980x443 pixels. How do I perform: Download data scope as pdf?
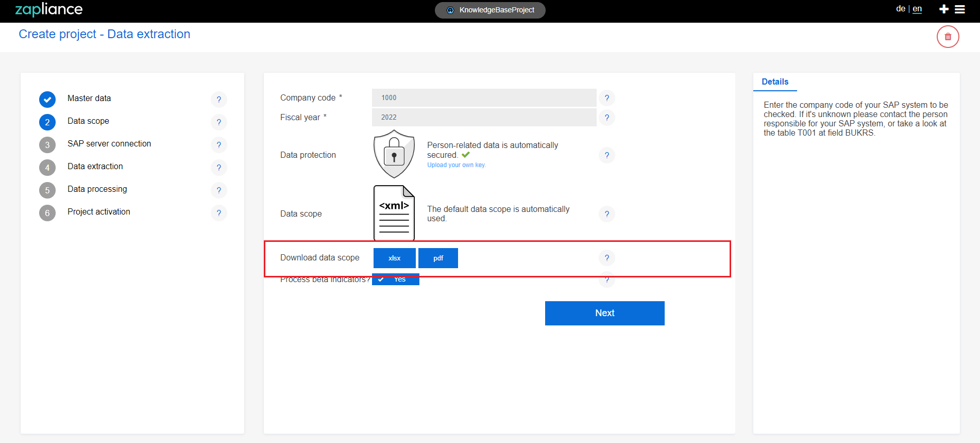pos(438,258)
